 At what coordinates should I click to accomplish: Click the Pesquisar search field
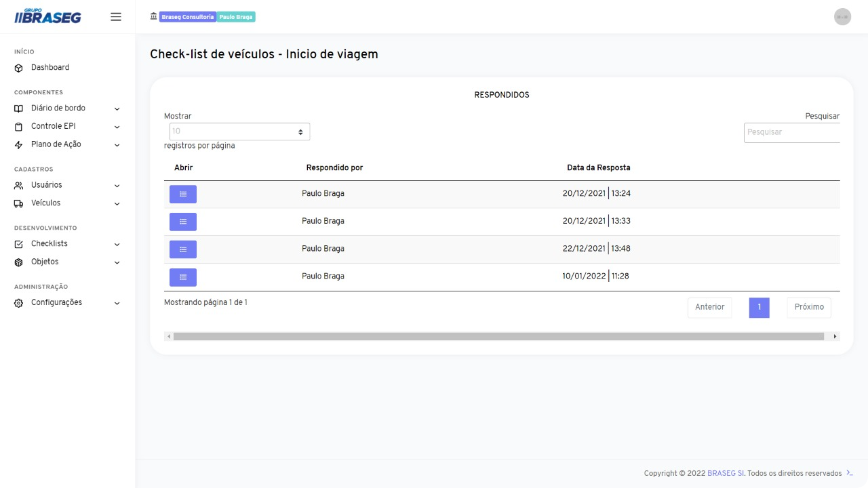[x=791, y=132]
